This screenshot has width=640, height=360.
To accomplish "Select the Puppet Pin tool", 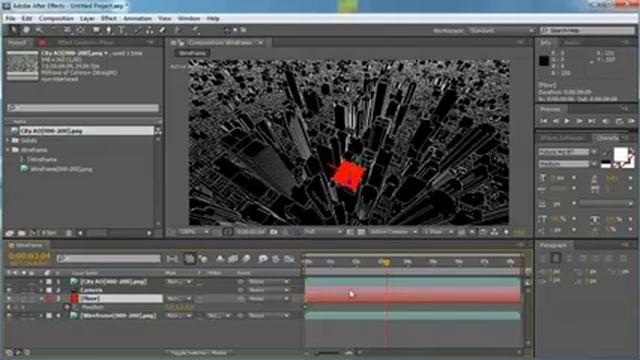I will coord(196,30).
